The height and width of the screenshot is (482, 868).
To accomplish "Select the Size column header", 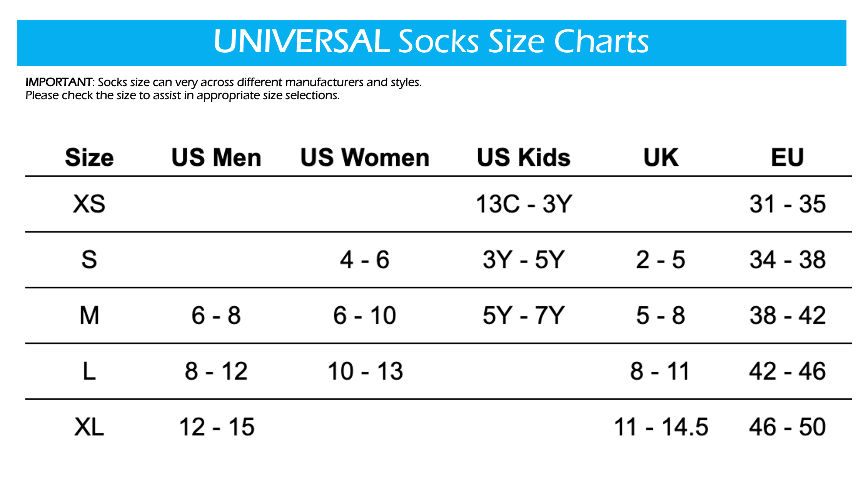I will pyautogui.click(x=89, y=158).
